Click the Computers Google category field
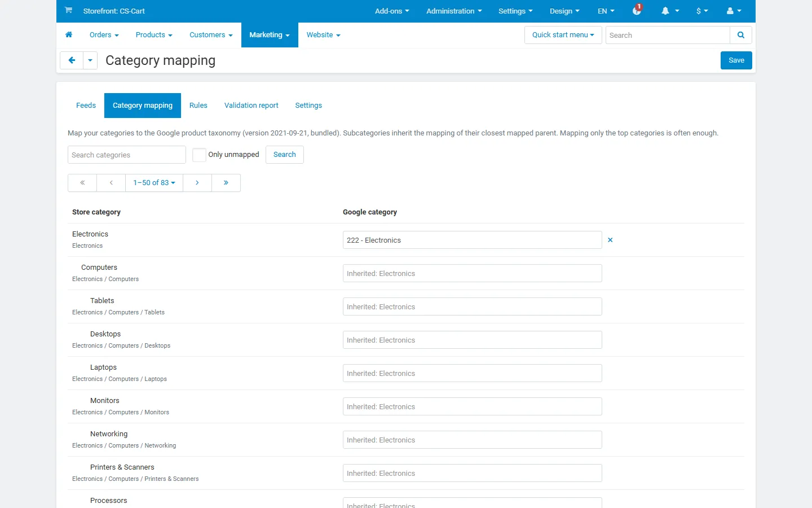 click(x=473, y=273)
